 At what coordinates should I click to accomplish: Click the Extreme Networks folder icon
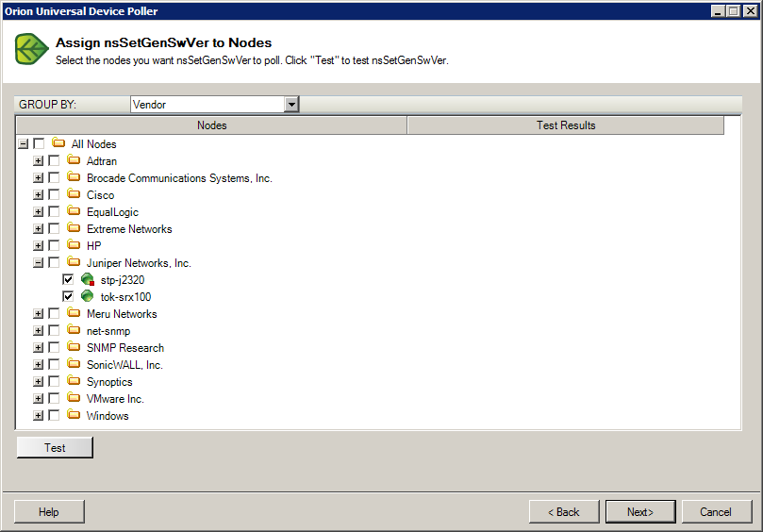pyautogui.click(x=74, y=228)
